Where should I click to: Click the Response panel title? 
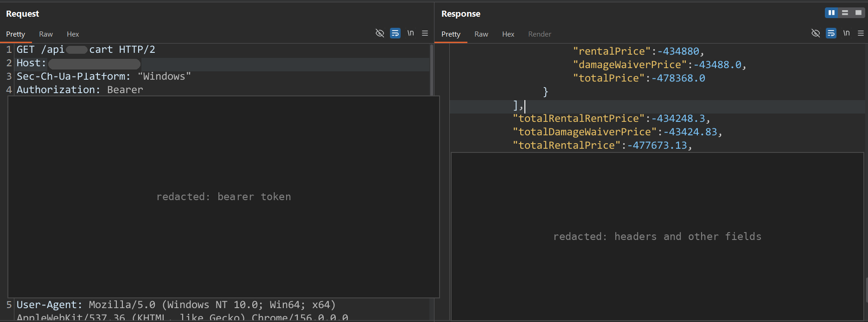click(x=461, y=14)
